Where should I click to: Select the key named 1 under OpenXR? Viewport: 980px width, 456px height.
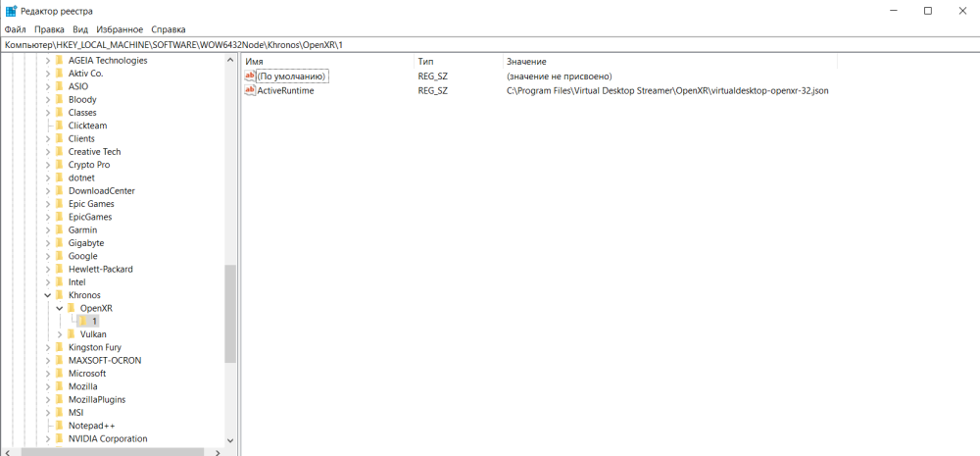[94, 321]
